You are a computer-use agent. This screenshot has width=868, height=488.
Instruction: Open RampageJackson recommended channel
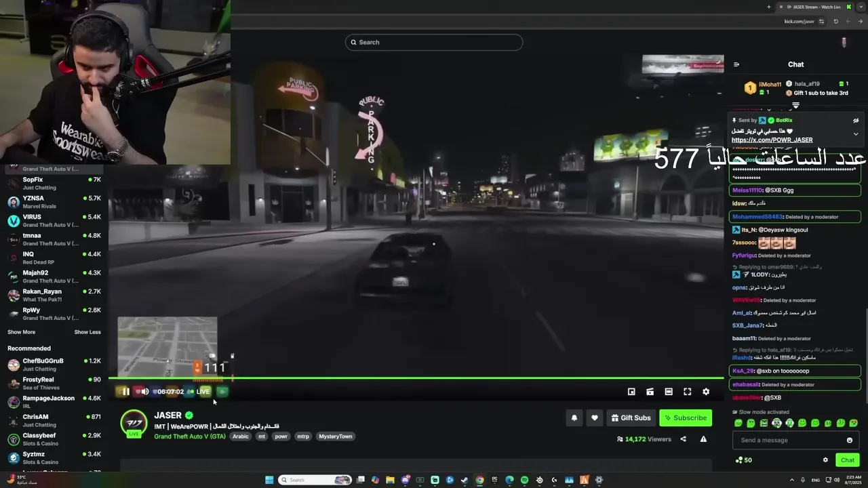pos(54,402)
